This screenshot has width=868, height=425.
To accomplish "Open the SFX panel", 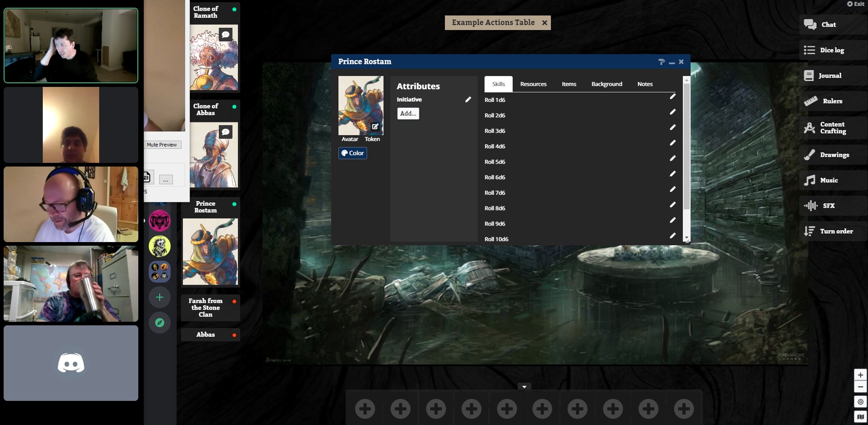I will pyautogui.click(x=828, y=206).
